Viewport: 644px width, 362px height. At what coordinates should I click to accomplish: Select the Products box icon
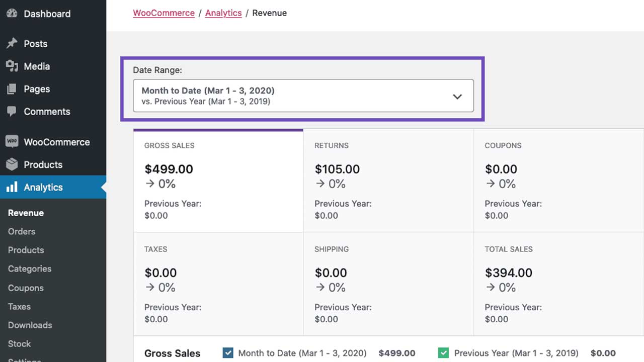coord(12,164)
